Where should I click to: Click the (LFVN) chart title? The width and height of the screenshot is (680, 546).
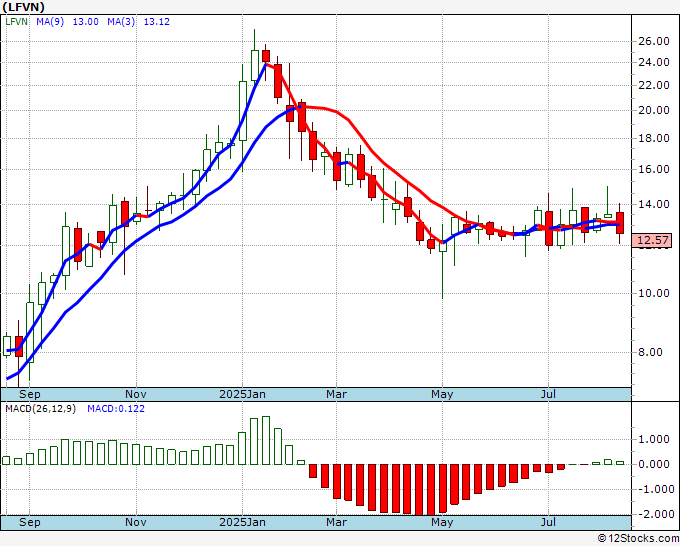coord(23,7)
